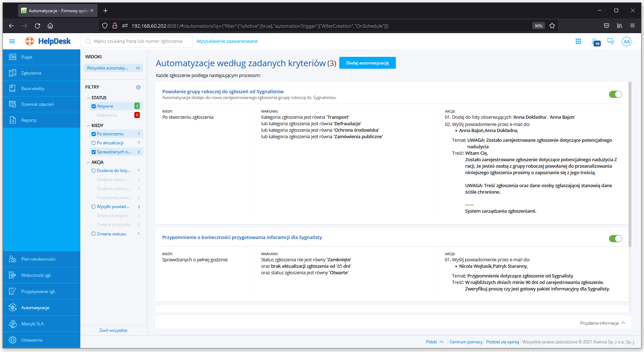Reload the page in browser

click(37, 26)
